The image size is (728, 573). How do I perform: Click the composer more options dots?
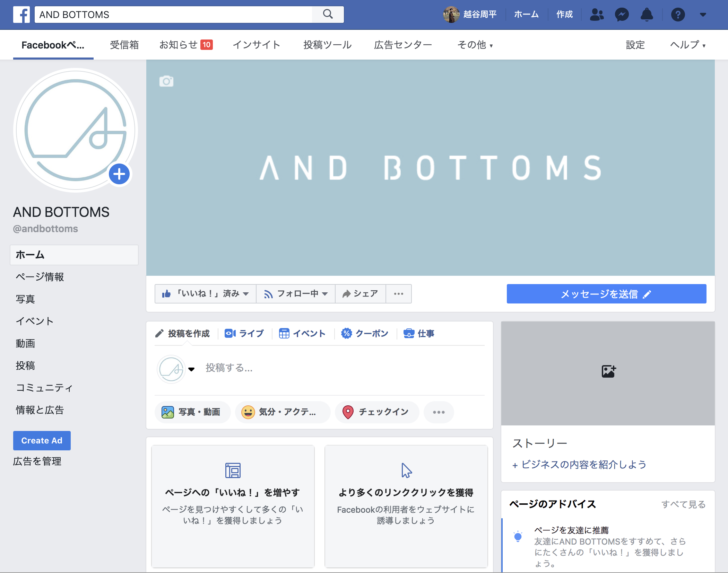pos(439,412)
